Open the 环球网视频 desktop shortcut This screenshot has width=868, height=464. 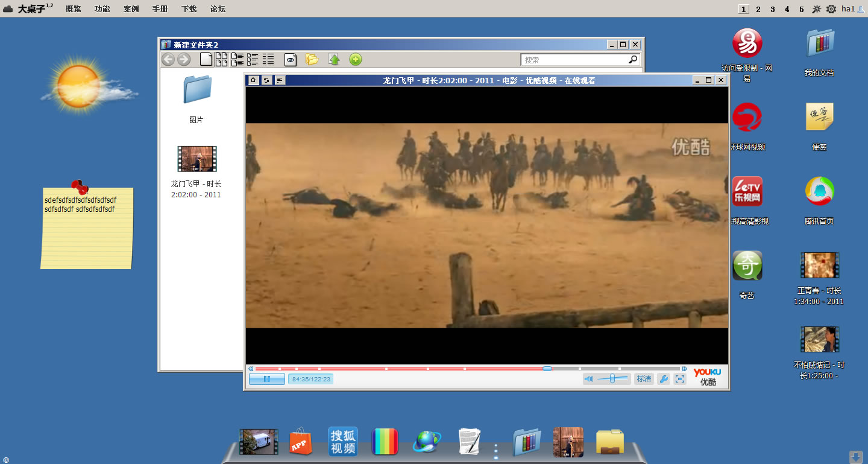(x=747, y=126)
